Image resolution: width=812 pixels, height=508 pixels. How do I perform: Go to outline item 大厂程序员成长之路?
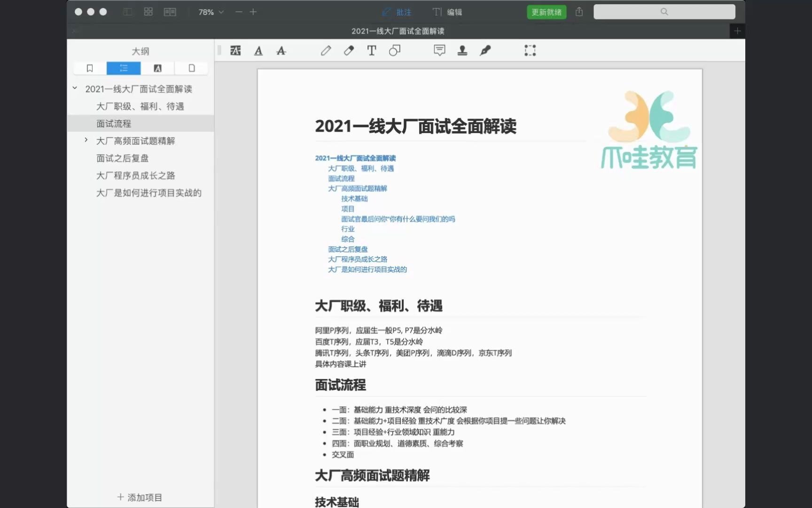click(135, 175)
